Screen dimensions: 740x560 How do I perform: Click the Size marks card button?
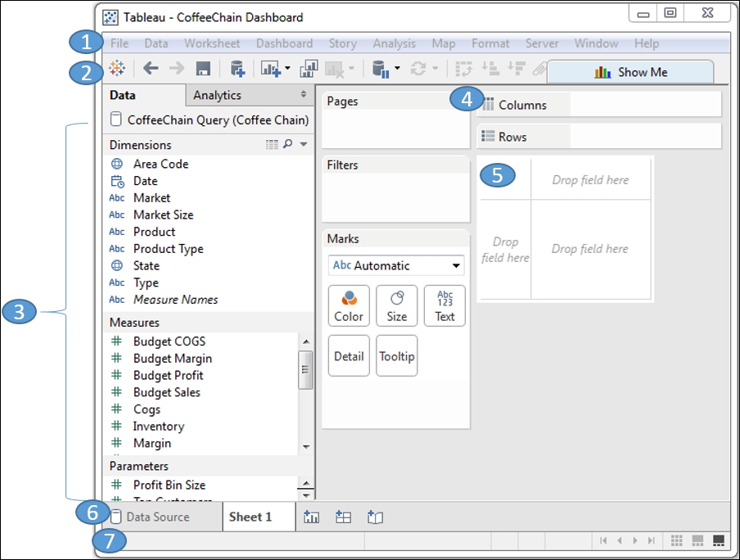[396, 306]
